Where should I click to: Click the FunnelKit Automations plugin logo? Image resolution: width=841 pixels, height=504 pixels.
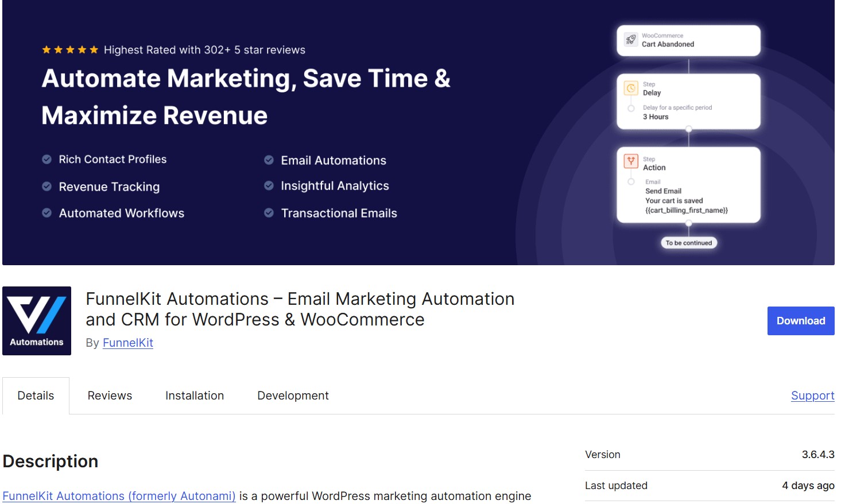point(37,320)
